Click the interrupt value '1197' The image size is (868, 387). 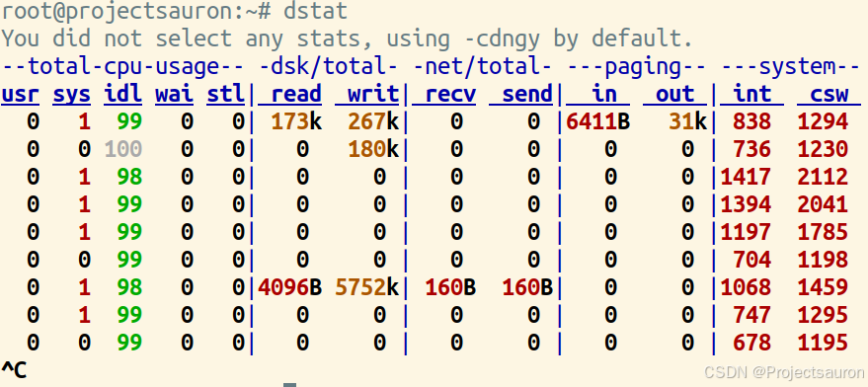coord(746,232)
